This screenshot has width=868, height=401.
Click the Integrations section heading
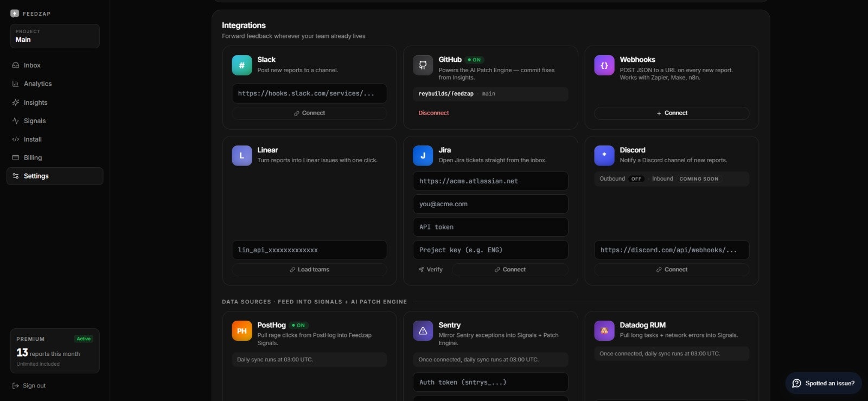click(x=244, y=26)
